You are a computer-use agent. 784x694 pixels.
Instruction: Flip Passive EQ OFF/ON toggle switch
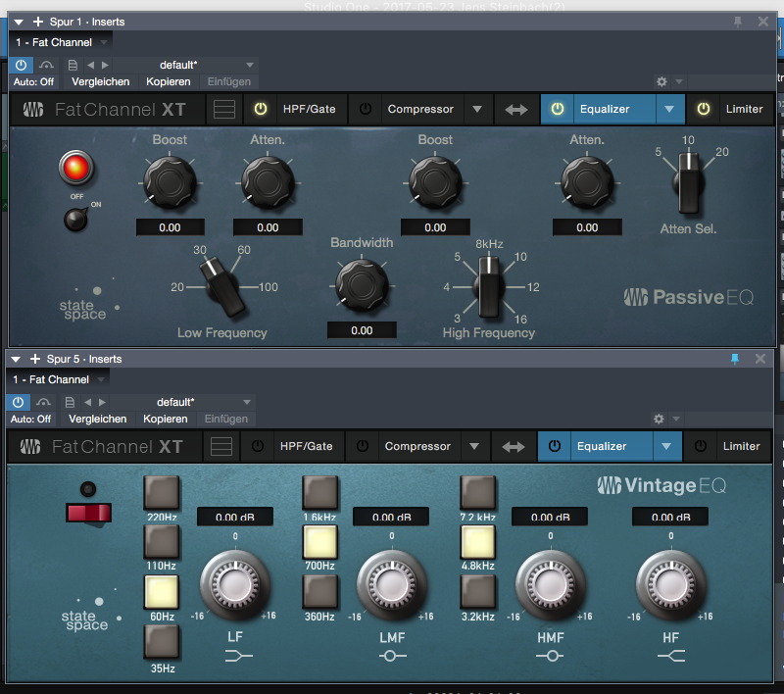[76, 219]
